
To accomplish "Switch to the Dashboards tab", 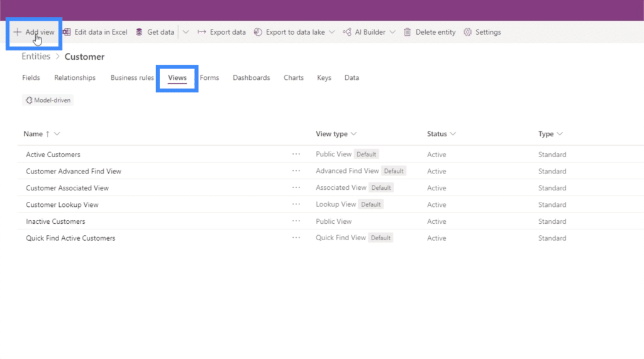I will (x=252, y=77).
